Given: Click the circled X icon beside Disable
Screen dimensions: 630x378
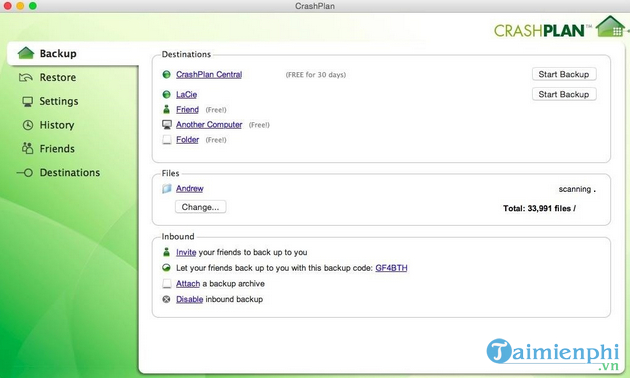Looking at the screenshot, I should pos(166,299).
